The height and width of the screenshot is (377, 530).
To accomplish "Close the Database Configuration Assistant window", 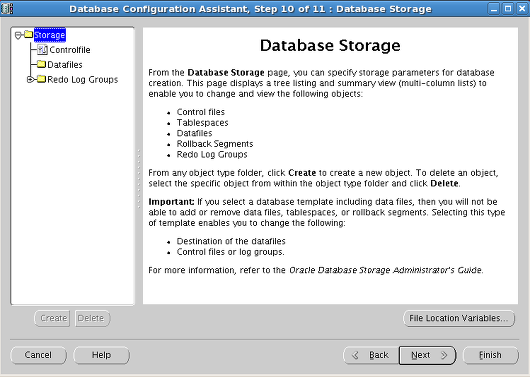I will [522, 8].
